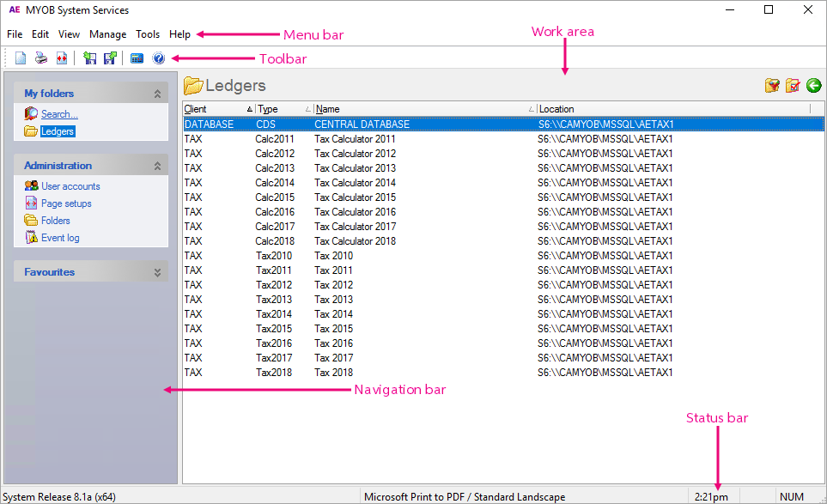Image resolution: width=827 pixels, height=504 pixels.
Task: Click the Event log icon
Action: [31, 237]
